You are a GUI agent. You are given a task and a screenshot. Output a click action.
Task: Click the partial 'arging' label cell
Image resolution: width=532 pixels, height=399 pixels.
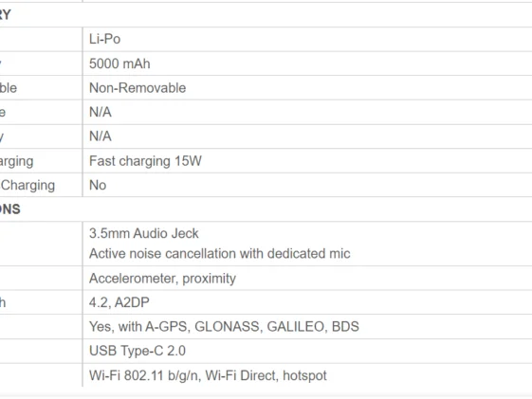click(x=17, y=161)
